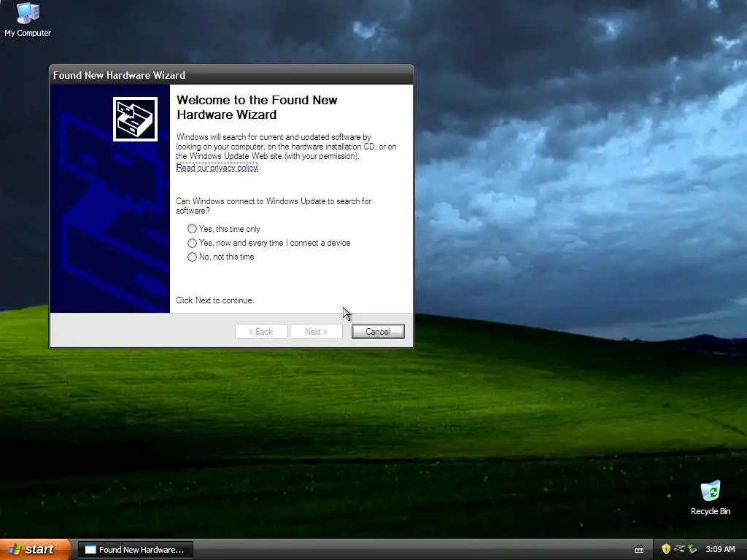Click the 3:09 AM system clock
This screenshot has width=747, height=560.
tap(720, 549)
